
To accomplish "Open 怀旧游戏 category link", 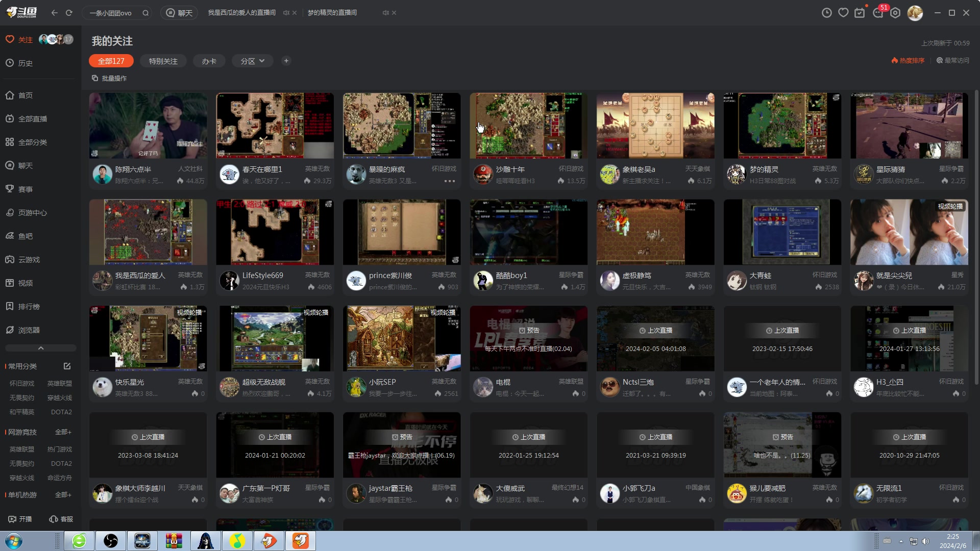I will pos(22,383).
